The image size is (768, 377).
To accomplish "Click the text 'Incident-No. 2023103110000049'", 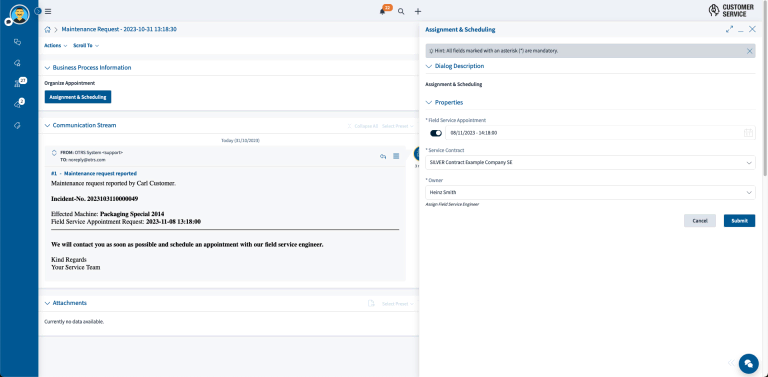I will 95,199.
